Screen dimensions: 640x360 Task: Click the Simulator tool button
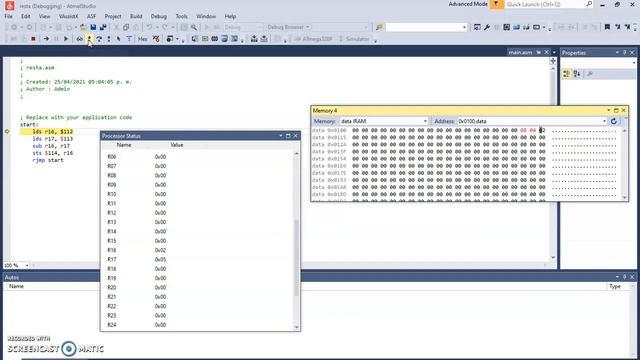[x=354, y=39]
